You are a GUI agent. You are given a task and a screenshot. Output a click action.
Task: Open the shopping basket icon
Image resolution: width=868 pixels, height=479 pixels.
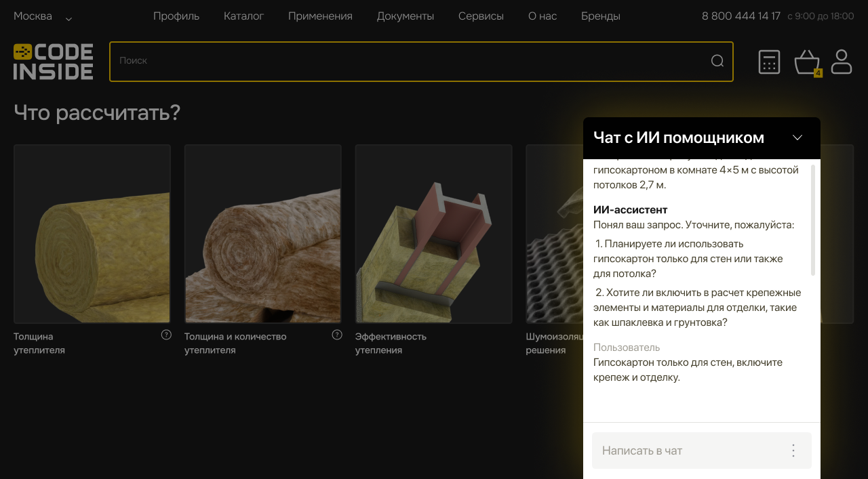pyautogui.click(x=807, y=62)
